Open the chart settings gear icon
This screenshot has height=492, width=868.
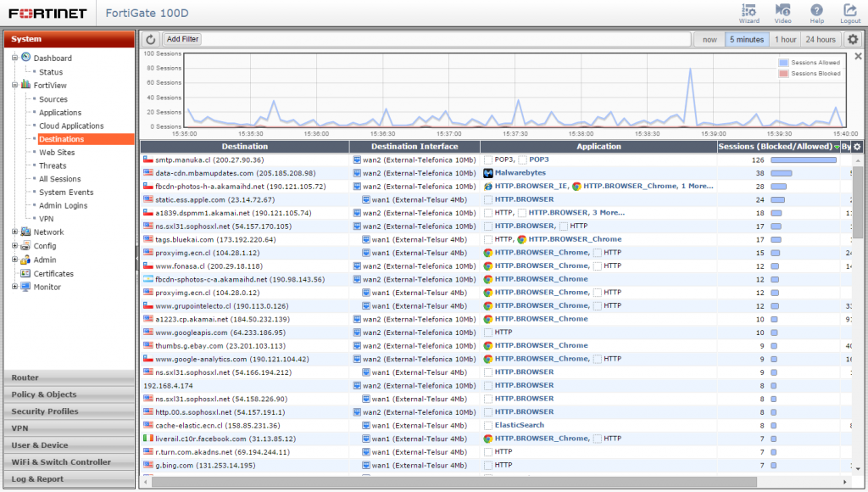click(x=853, y=39)
